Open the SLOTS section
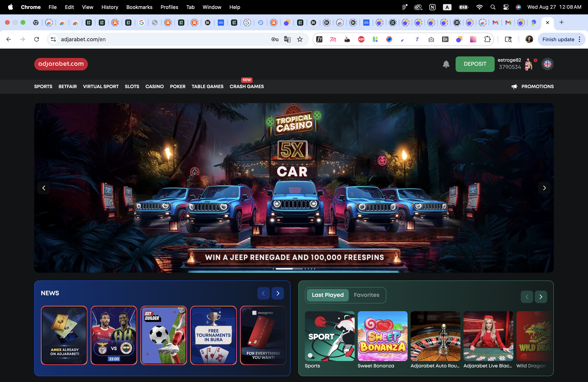Viewport: 588px width, 382px height. click(132, 87)
